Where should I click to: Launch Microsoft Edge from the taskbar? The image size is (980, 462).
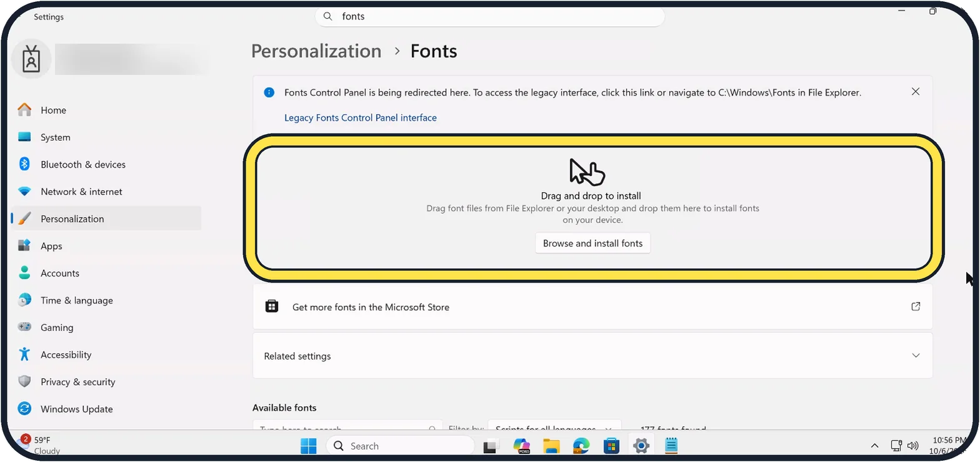pos(581,446)
